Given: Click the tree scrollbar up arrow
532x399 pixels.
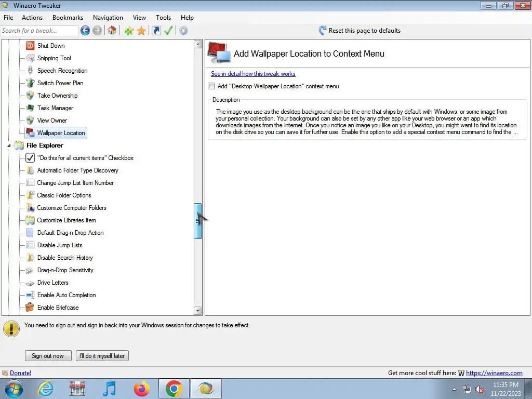Looking at the screenshot, I should point(198,44).
